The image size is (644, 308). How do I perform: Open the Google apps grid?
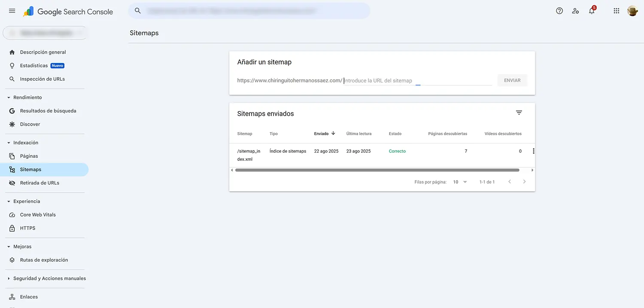pyautogui.click(x=616, y=10)
